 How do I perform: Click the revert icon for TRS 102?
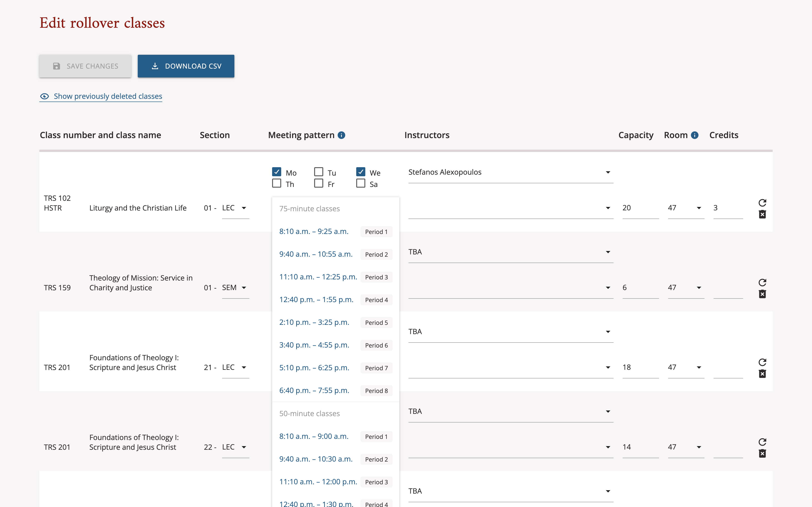762,203
